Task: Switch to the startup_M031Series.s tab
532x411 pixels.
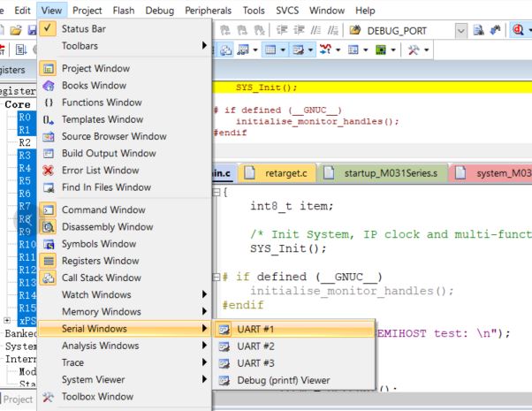Action: [383, 173]
